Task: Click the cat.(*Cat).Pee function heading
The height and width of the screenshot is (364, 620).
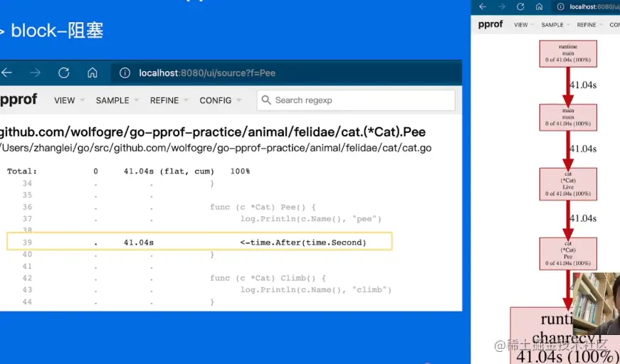Action: 212,132
